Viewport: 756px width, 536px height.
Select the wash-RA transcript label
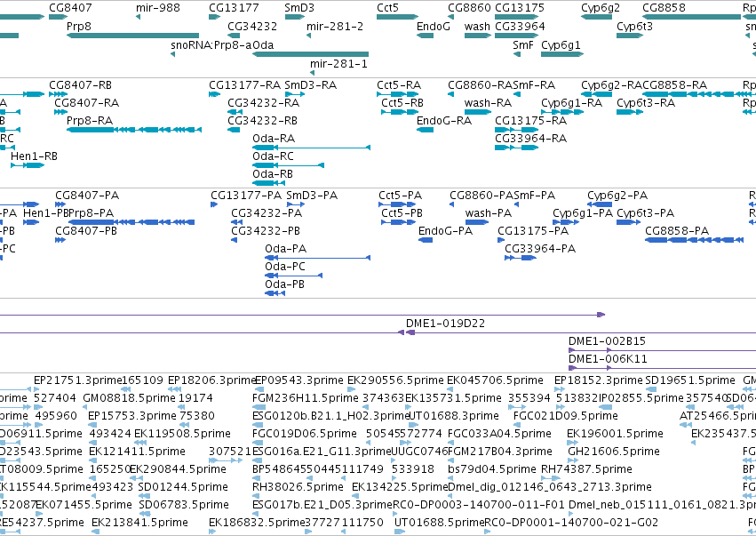[488, 102]
